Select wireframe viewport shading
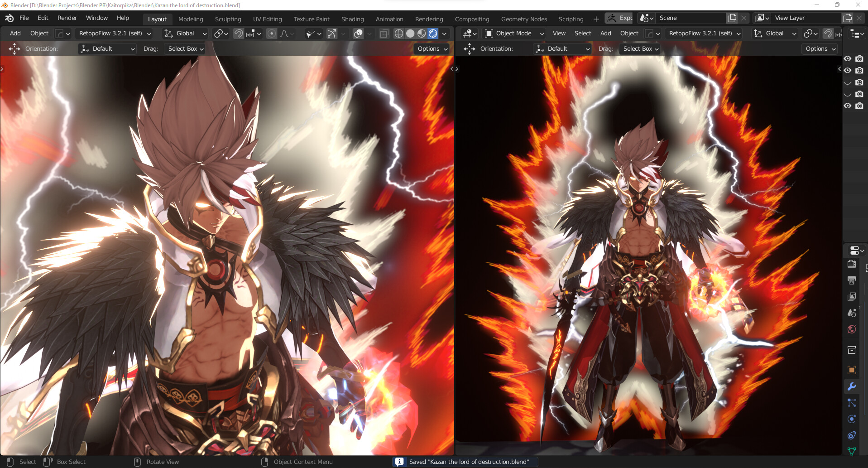868x468 pixels. 399,34
